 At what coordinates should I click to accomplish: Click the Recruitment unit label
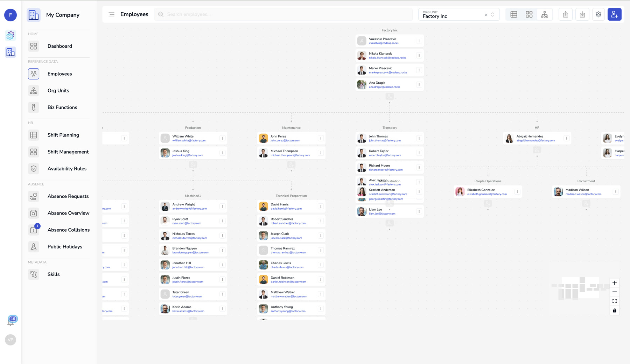586,181
